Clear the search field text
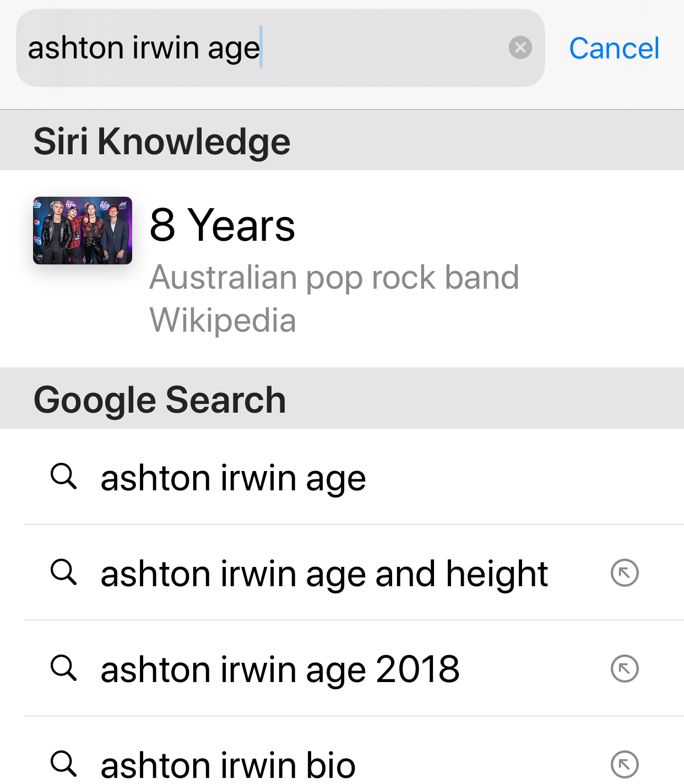The width and height of the screenshot is (684, 784). click(x=521, y=48)
